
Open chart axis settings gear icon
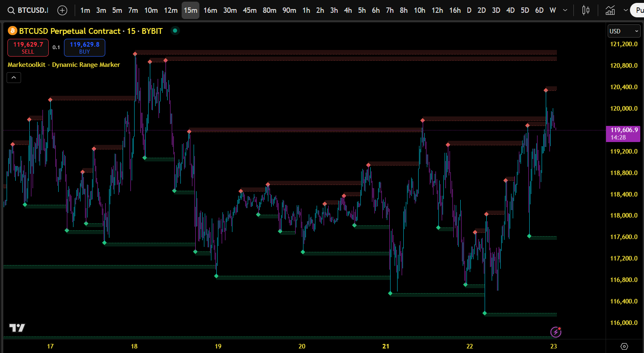point(624,346)
